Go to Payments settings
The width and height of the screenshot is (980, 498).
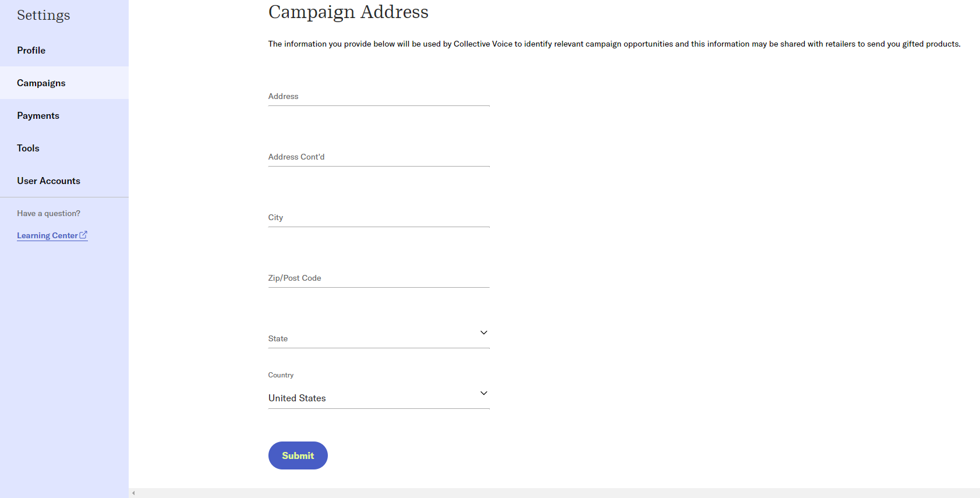pyautogui.click(x=64, y=115)
